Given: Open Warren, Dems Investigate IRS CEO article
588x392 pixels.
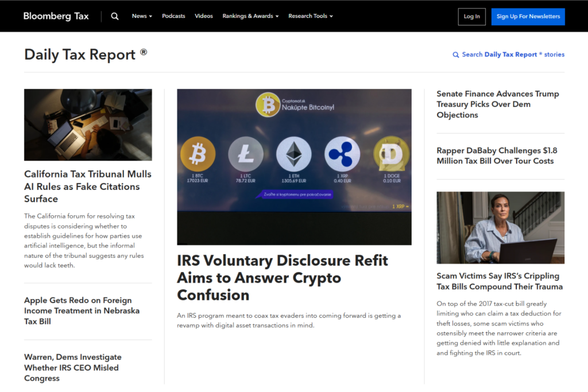Looking at the screenshot, I should pos(73,367).
